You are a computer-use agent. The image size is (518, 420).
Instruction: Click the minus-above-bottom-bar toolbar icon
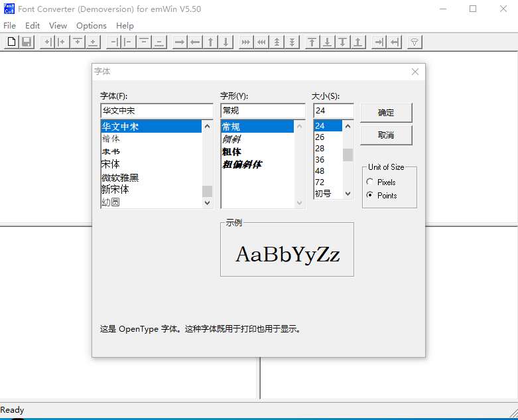(x=160, y=42)
